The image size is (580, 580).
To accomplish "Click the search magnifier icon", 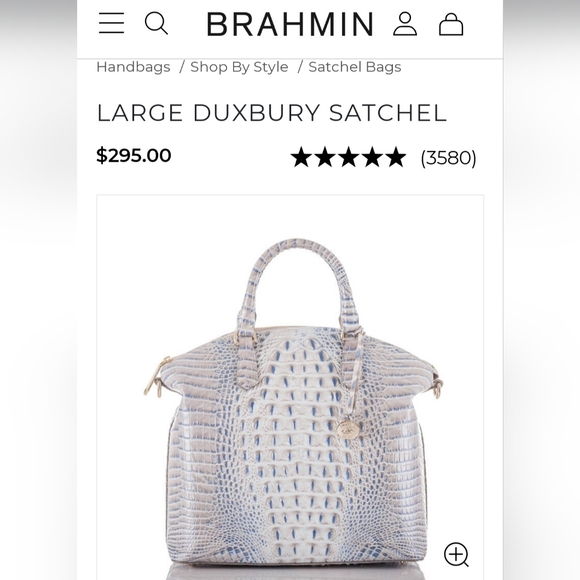I will (x=156, y=23).
